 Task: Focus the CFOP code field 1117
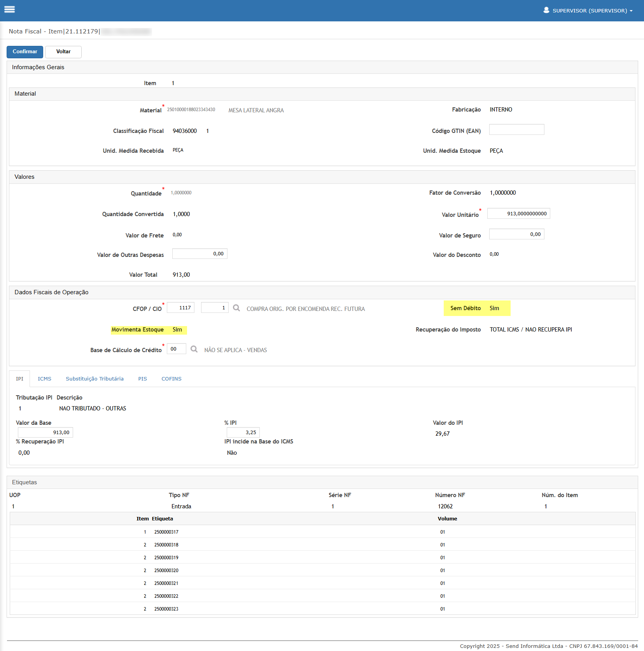pos(181,307)
